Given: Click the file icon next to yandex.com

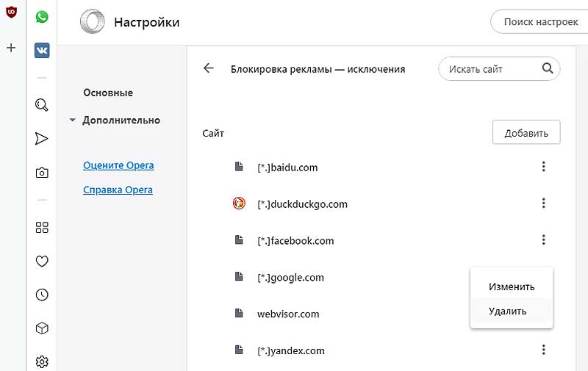Looking at the screenshot, I should click(239, 350).
